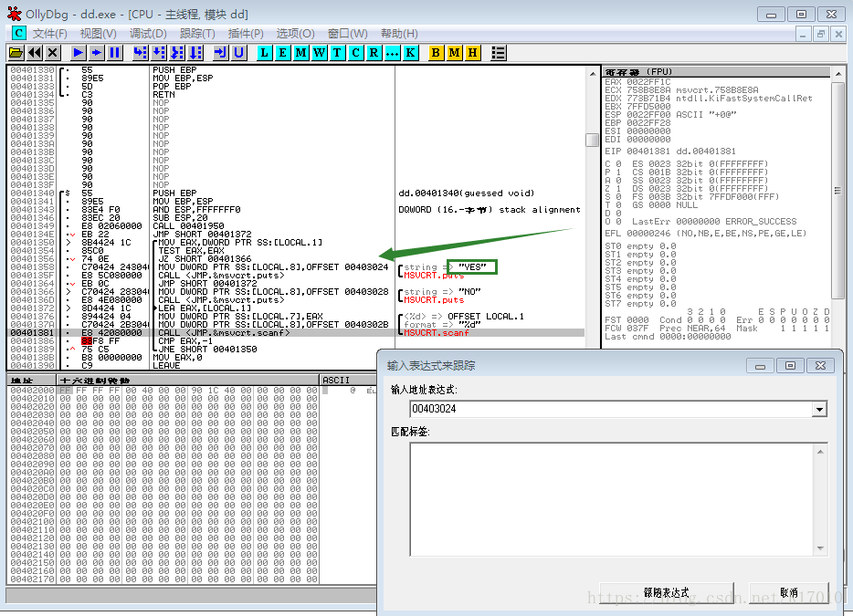
Task: Click the EIP 00401381 register line
Action: click(670, 151)
